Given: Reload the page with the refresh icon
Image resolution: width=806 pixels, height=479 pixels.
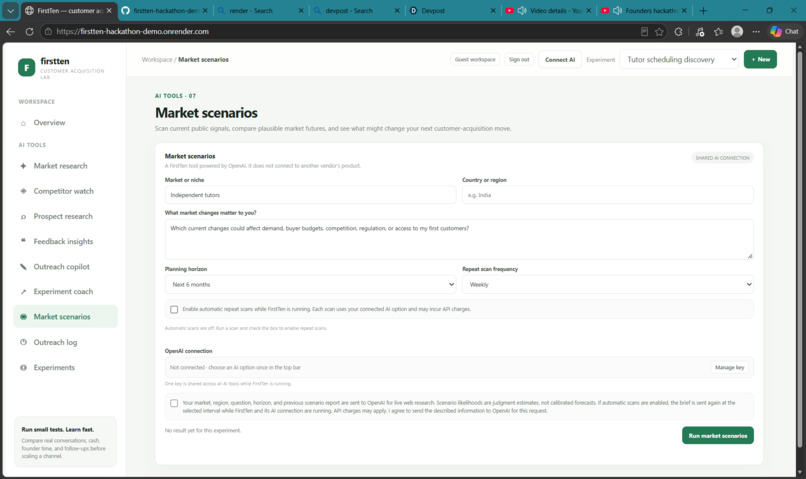Looking at the screenshot, I should [29, 31].
